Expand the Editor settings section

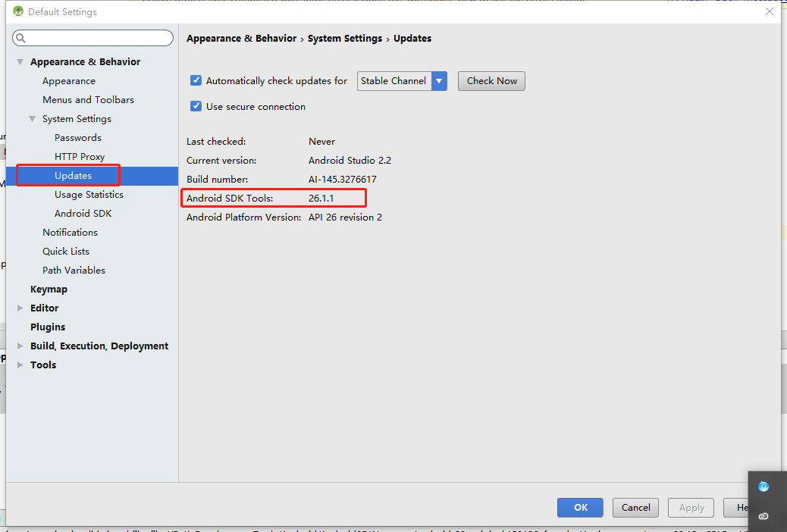[20, 308]
